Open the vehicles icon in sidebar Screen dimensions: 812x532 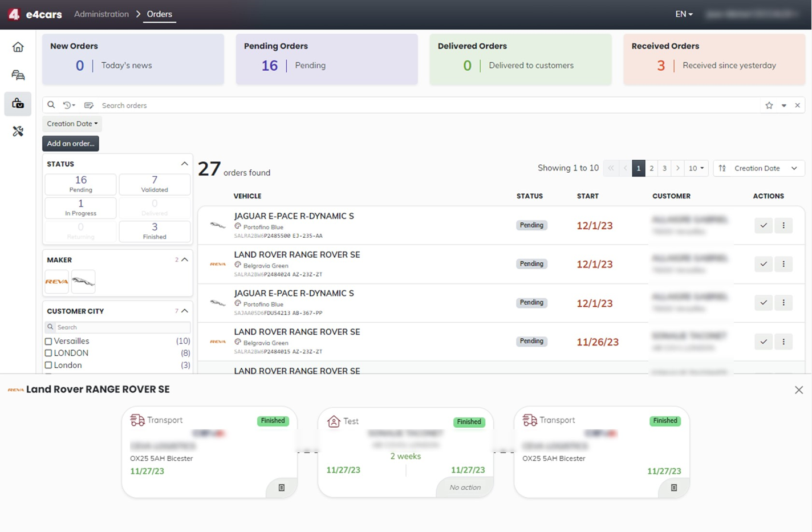pyautogui.click(x=18, y=75)
